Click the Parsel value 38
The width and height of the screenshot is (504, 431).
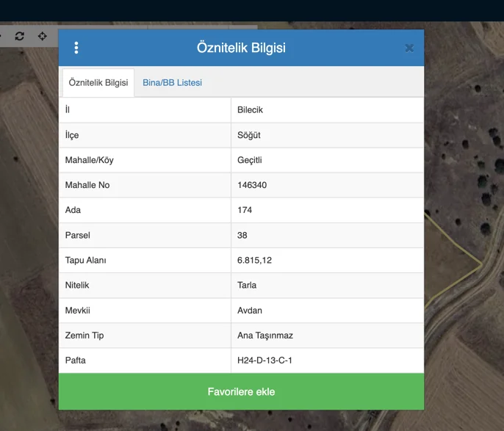[x=242, y=235]
